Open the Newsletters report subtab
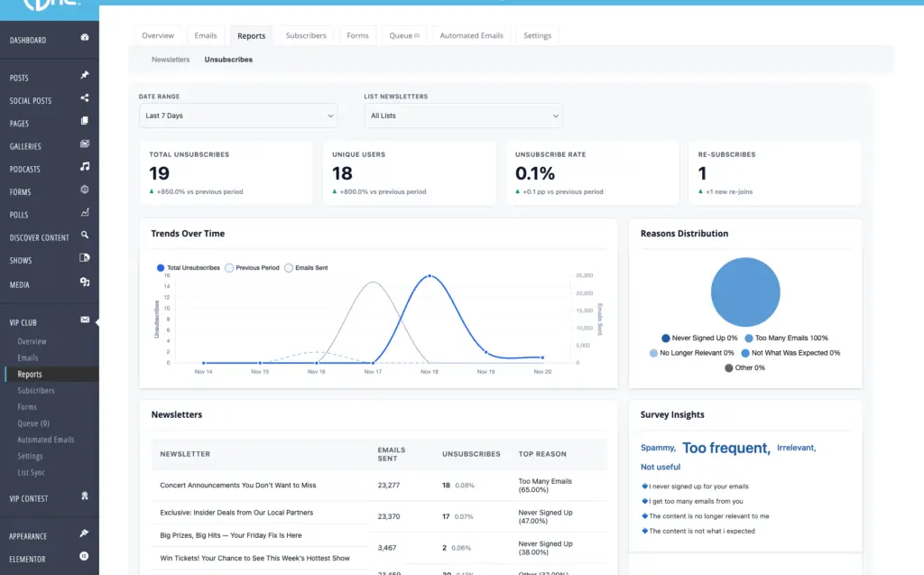The height and width of the screenshot is (575, 924). pos(170,59)
